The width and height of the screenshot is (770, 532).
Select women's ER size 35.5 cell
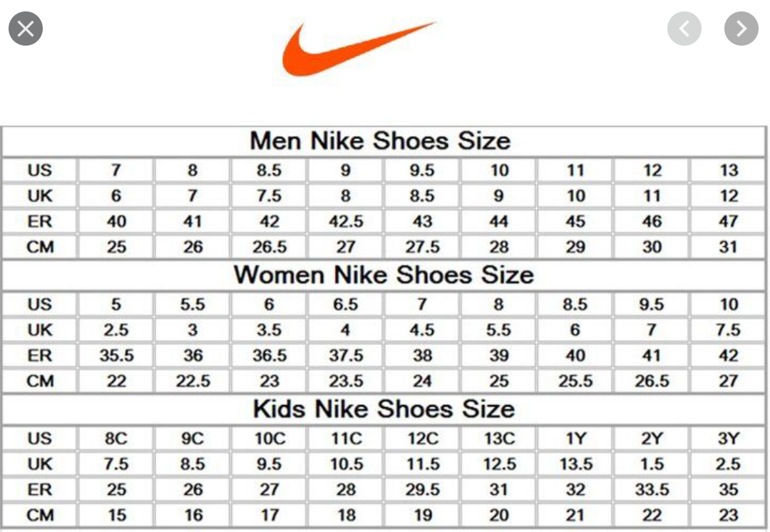point(116,355)
